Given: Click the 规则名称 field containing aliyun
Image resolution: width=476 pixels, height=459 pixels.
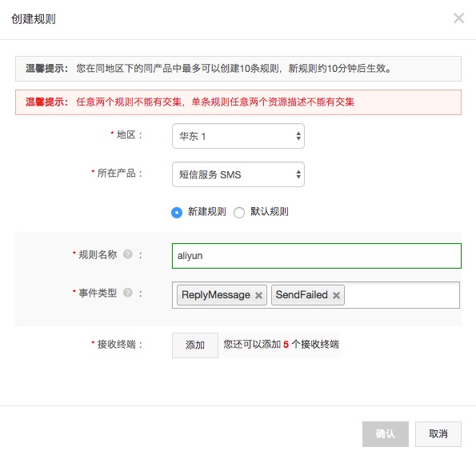Looking at the screenshot, I should (317, 256).
